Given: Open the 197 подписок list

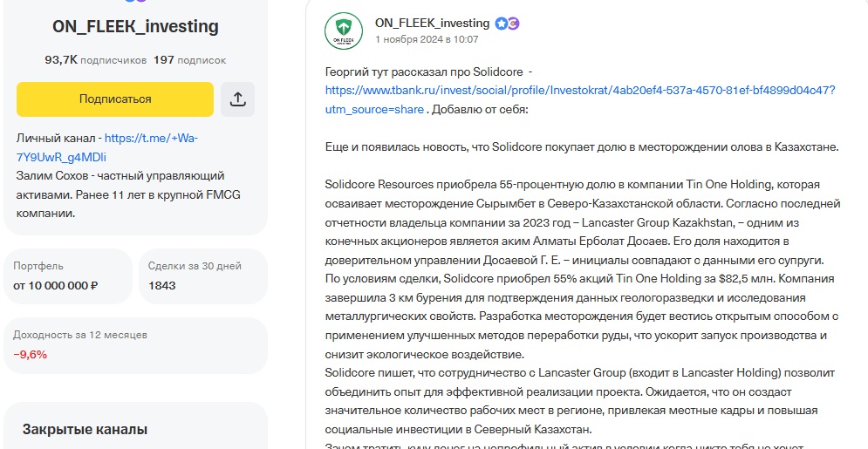Looking at the screenshot, I should 189,60.
